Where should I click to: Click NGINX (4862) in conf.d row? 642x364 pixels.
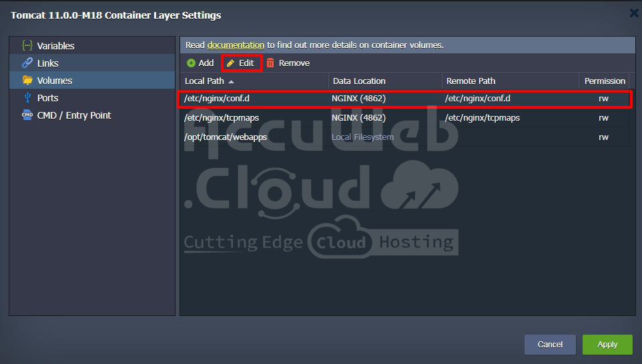358,99
